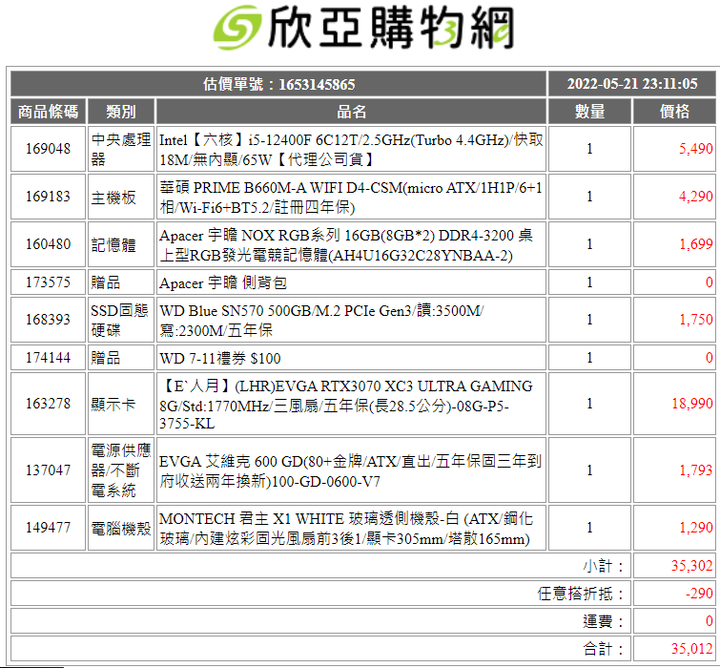Select barcode 168393
The width and height of the screenshot is (720, 668).
point(48,320)
